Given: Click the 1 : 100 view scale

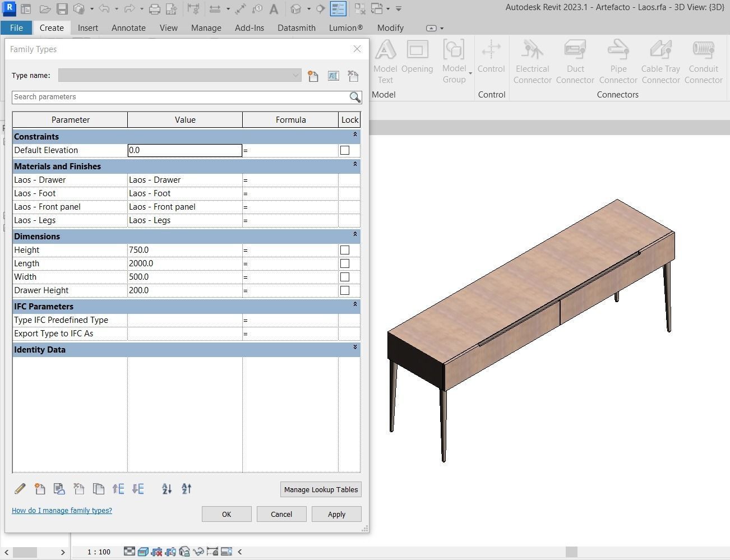Looking at the screenshot, I should click(x=99, y=552).
